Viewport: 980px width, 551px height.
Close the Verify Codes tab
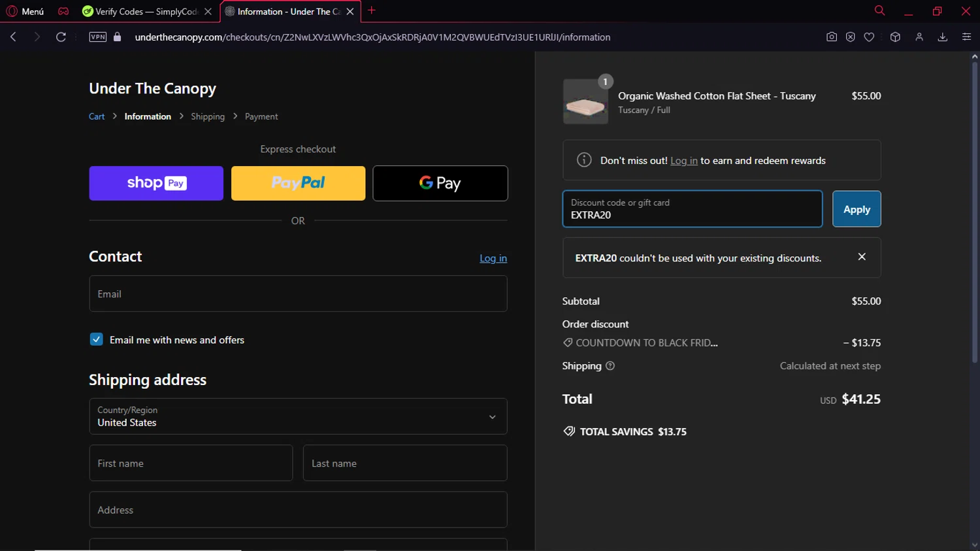coord(208,11)
